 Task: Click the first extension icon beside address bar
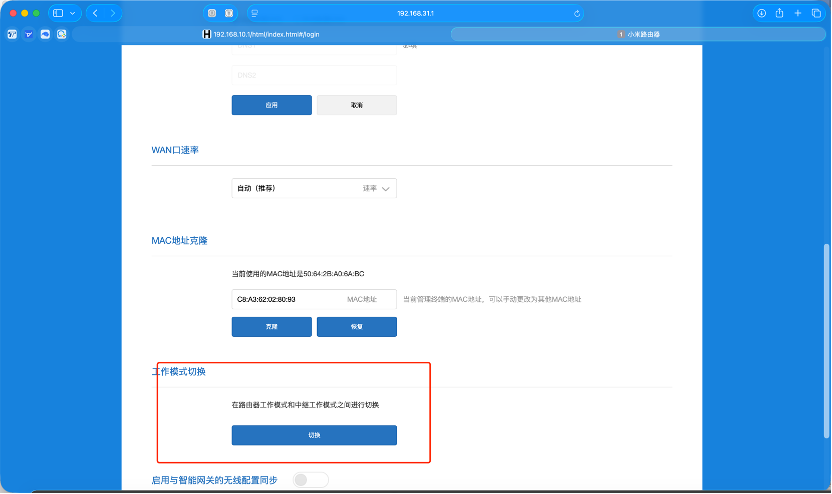coord(212,13)
